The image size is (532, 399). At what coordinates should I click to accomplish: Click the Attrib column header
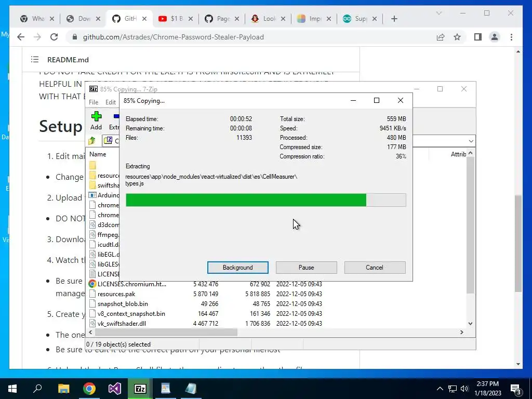coord(458,154)
